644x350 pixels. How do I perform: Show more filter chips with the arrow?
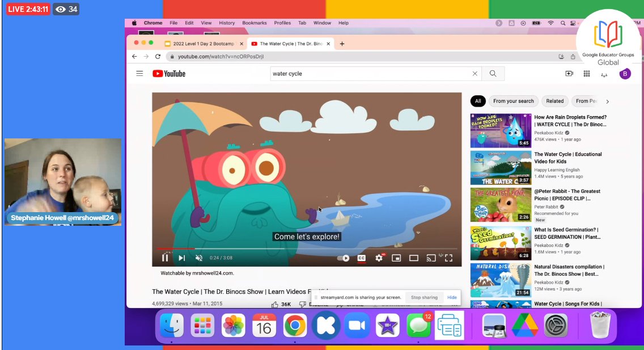pos(608,102)
